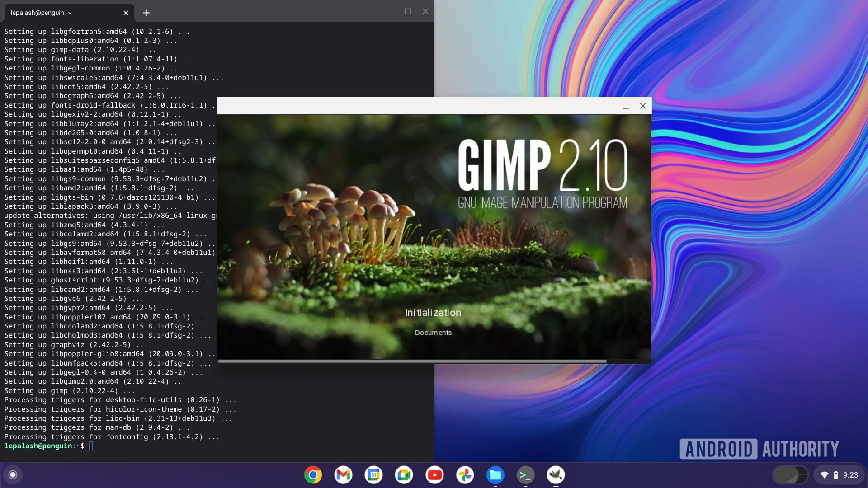Screen dimensions: 868x488
Task: Open the ChromeOS launcher button
Action: pos(13,475)
